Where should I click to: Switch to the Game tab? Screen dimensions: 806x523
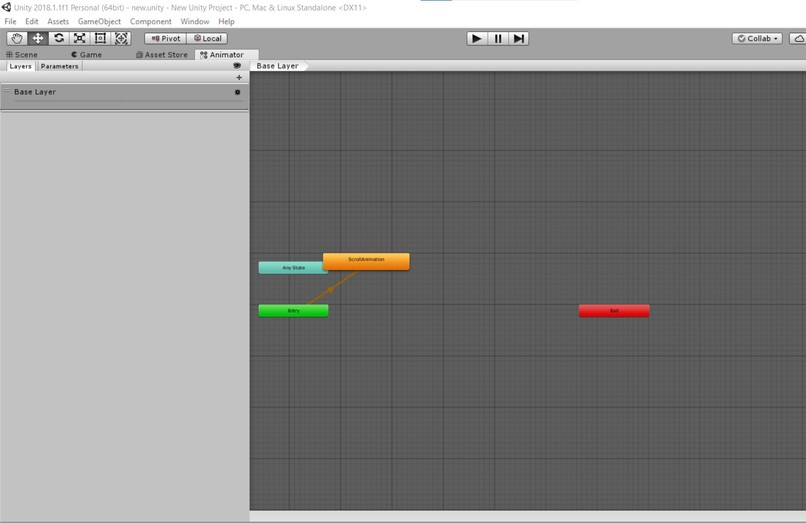pyautogui.click(x=86, y=55)
